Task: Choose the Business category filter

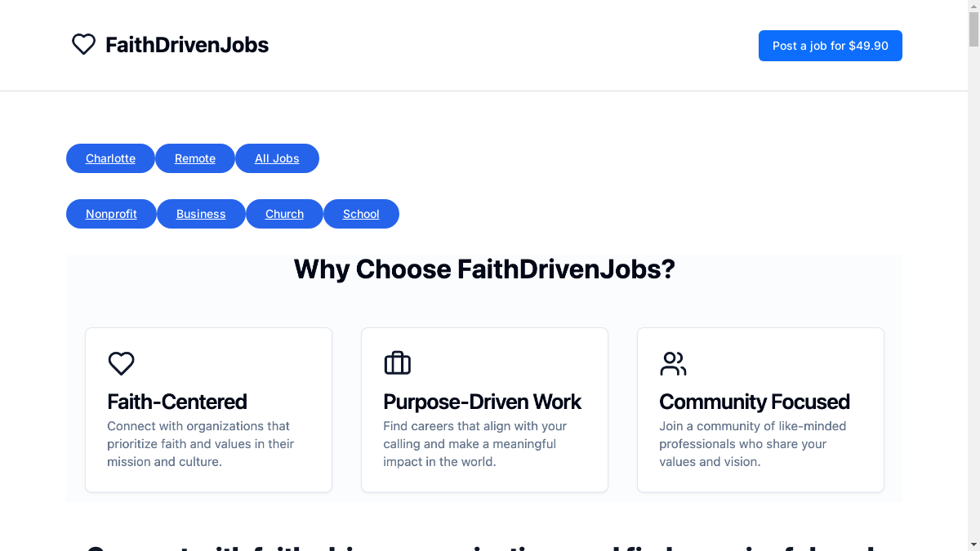Action: coord(201,214)
